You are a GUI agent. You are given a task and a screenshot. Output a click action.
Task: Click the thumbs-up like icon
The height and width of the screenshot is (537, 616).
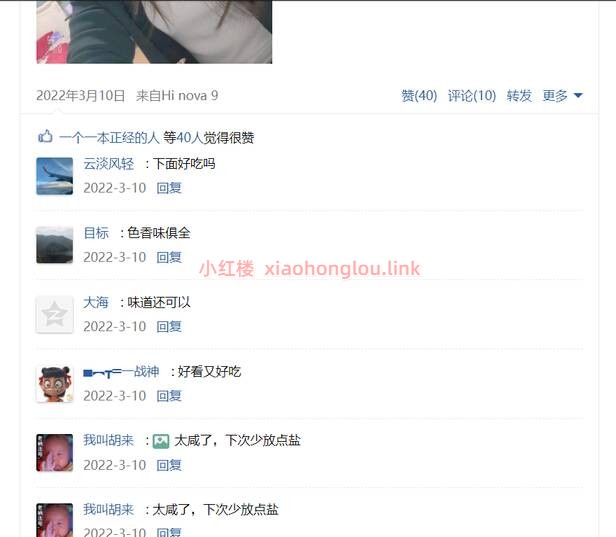pos(45,137)
